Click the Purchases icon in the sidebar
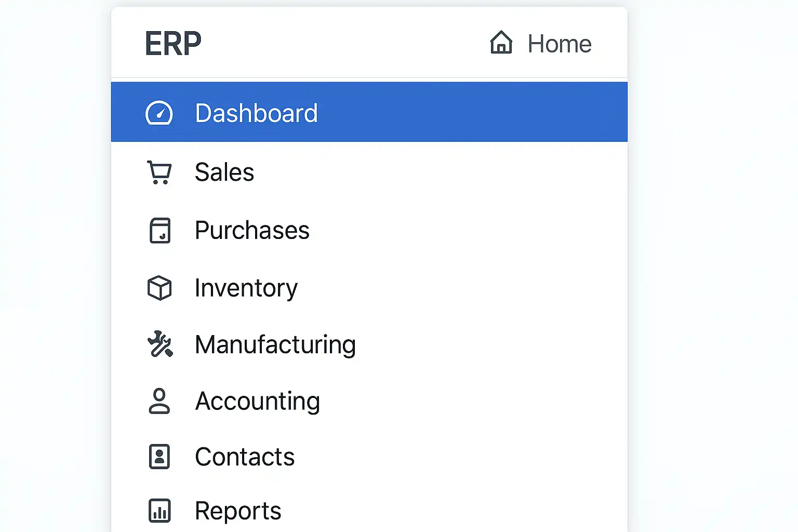This screenshot has width=798, height=532. click(x=159, y=231)
